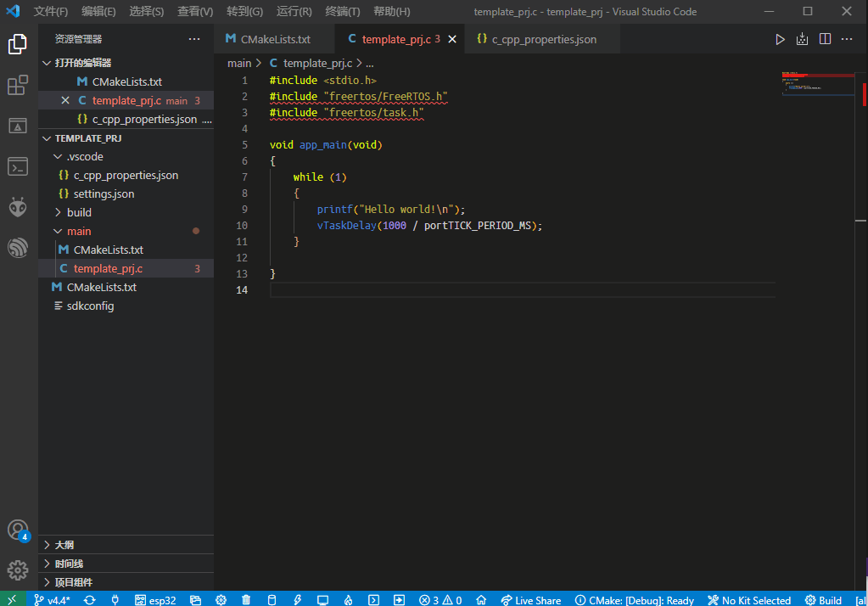
Task: Place cursor on empty line 14
Action: click(522, 289)
